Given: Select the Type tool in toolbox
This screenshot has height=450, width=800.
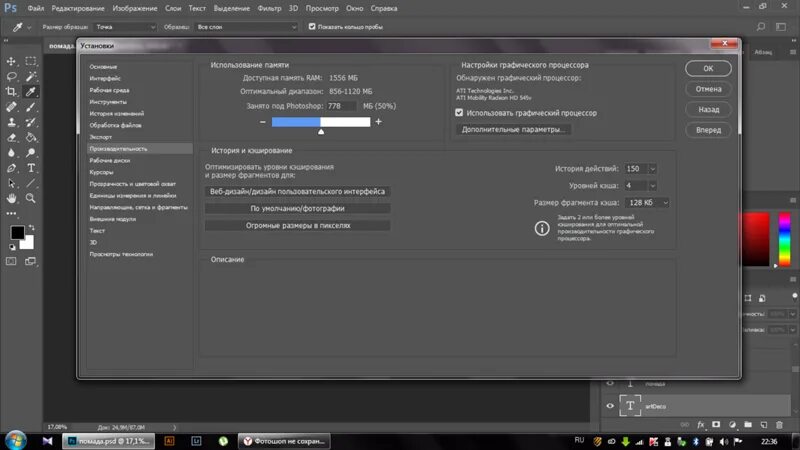Looking at the screenshot, I should [x=31, y=168].
